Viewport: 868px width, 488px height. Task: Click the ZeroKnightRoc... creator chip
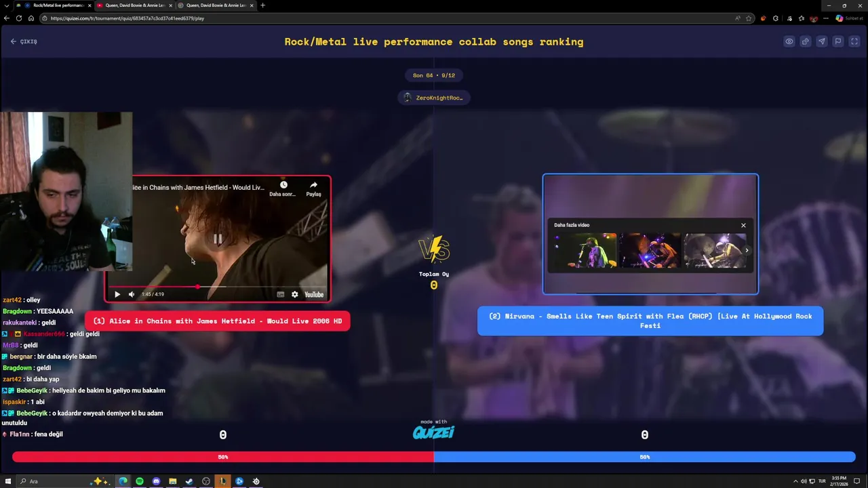(x=433, y=98)
